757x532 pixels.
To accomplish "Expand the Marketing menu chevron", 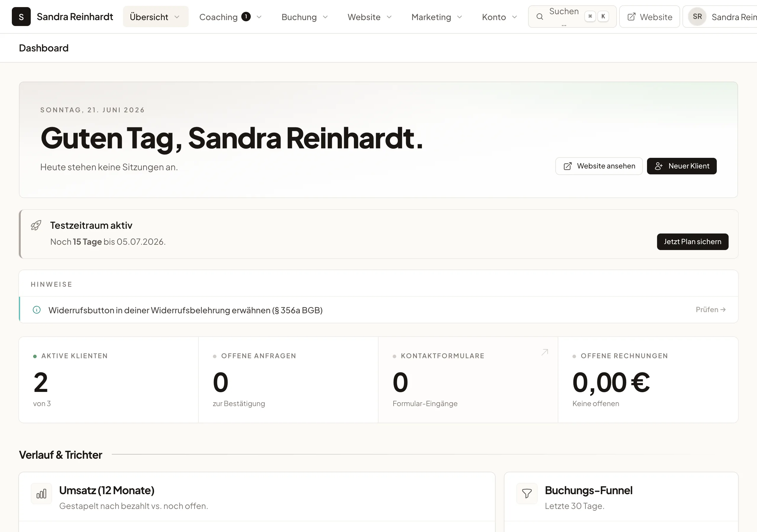I will coord(460,17).
